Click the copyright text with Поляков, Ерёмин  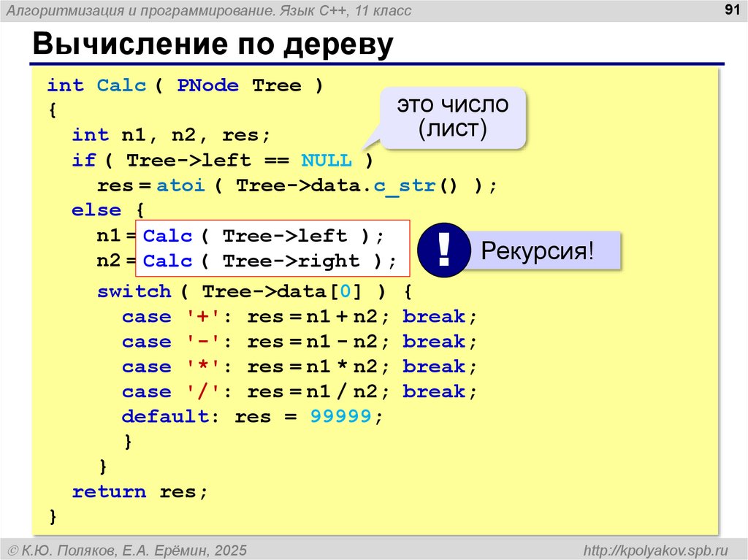coord(127,549)
